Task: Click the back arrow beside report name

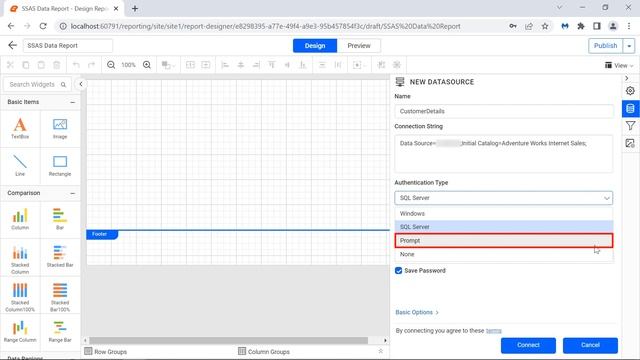Action: (13, 45)
